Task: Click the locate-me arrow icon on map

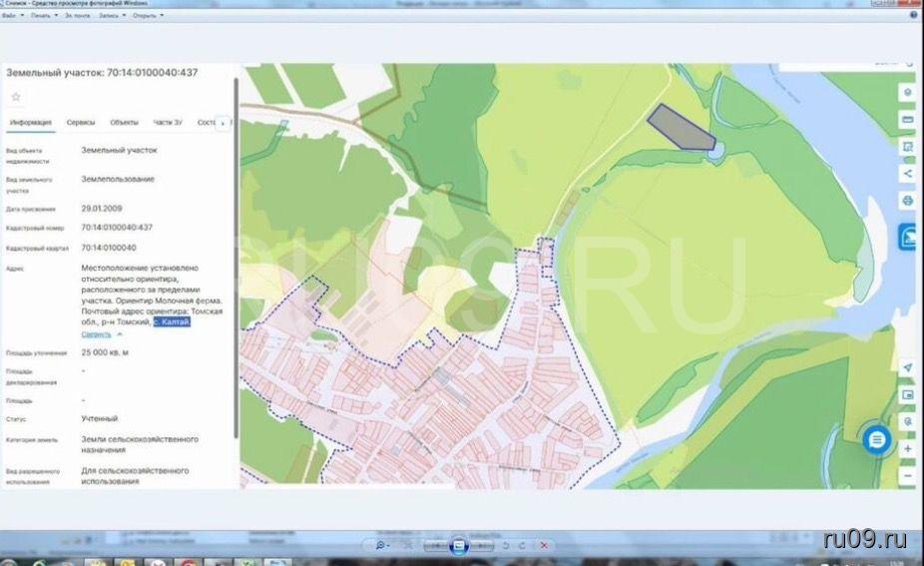Action: [x=907, y=367]
